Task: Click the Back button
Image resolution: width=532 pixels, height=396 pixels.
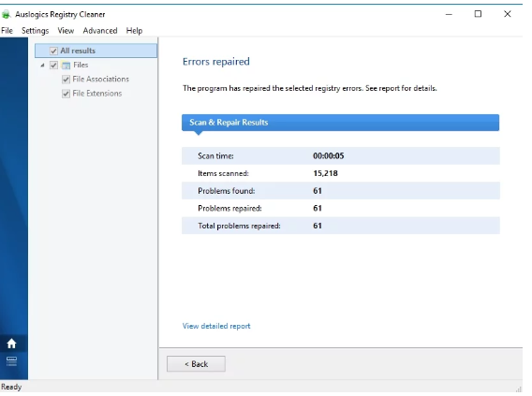Action: click(196, 364)
